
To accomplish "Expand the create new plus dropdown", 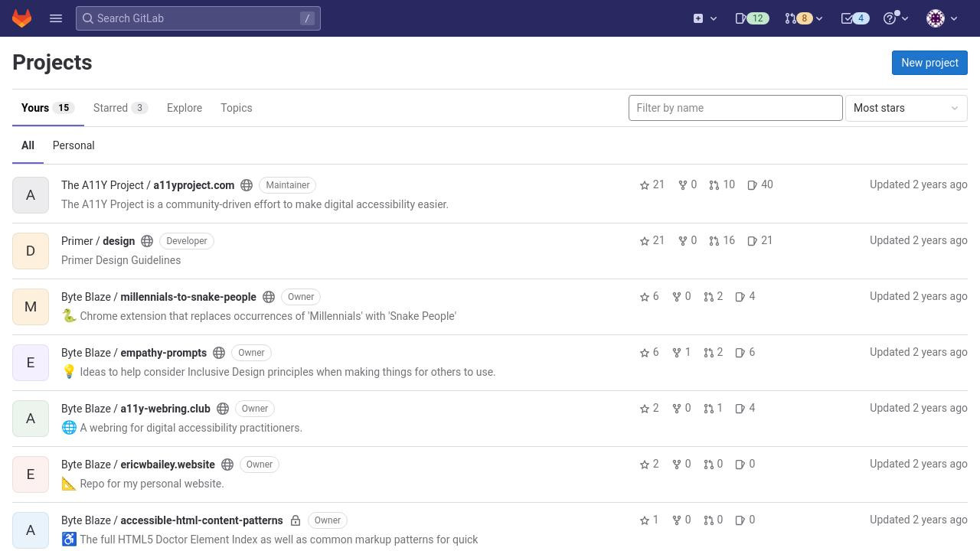I will point(705,18).
